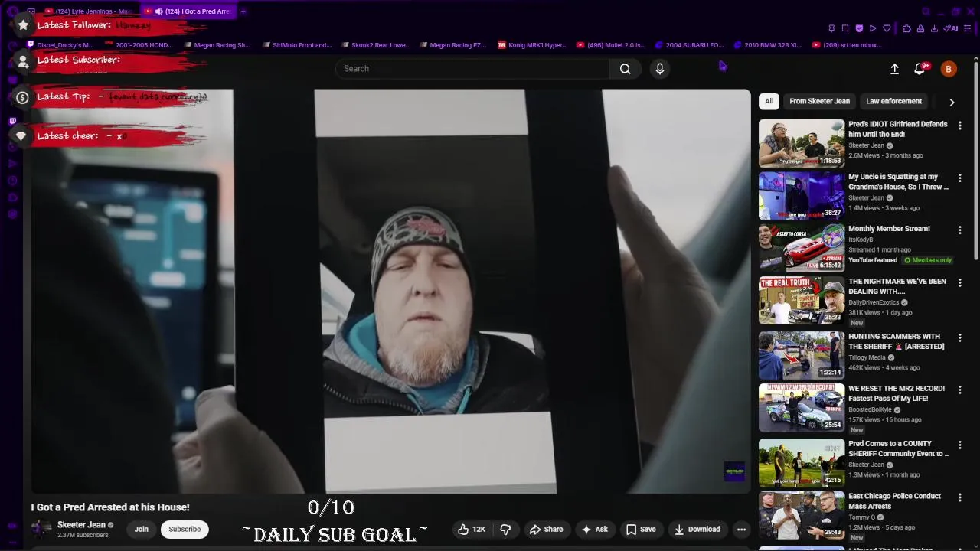The height and width of the screenshot is (551, 980).
Task: Open '2010 BMW 328 XI...' bookmark
Action: tap(768, 45)
